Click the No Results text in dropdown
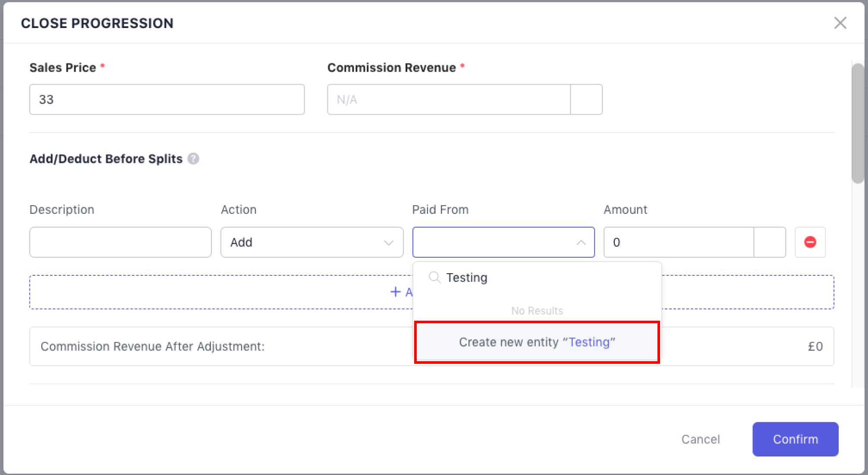The width and height of the screenshot is (868, 475). [537, 311]
